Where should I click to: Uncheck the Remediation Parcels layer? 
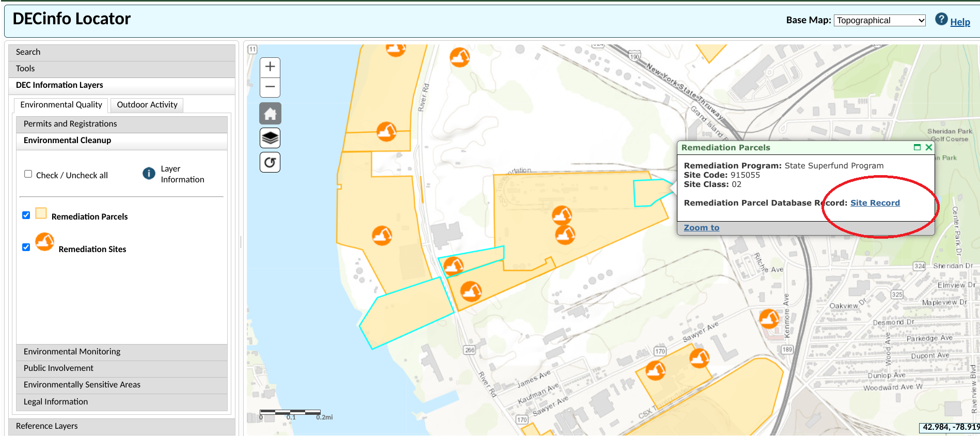(26, 215)
